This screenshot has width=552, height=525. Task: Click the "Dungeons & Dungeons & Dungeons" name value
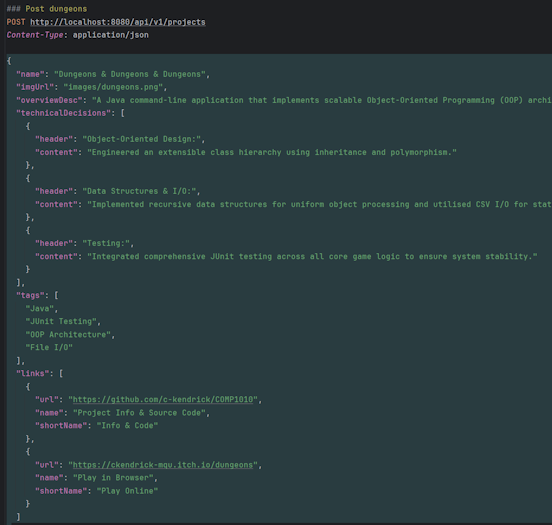tap(130, 74)
